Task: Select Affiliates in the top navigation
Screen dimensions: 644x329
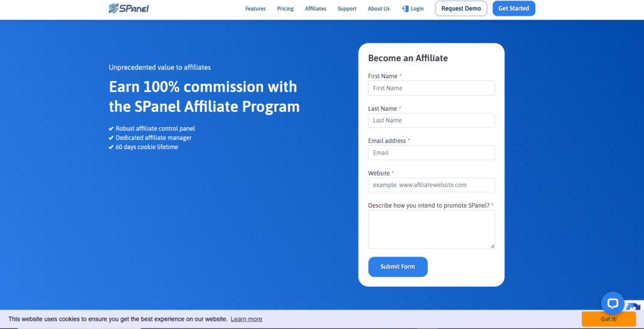Action: 316,9
